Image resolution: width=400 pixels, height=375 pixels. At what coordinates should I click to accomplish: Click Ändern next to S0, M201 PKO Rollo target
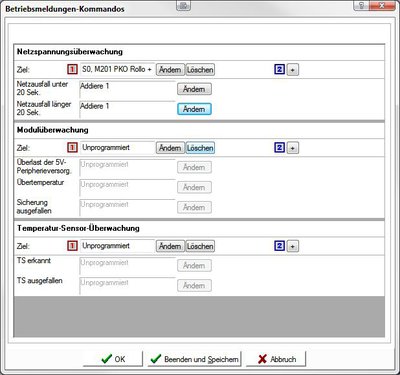click(x=170, y=70)
